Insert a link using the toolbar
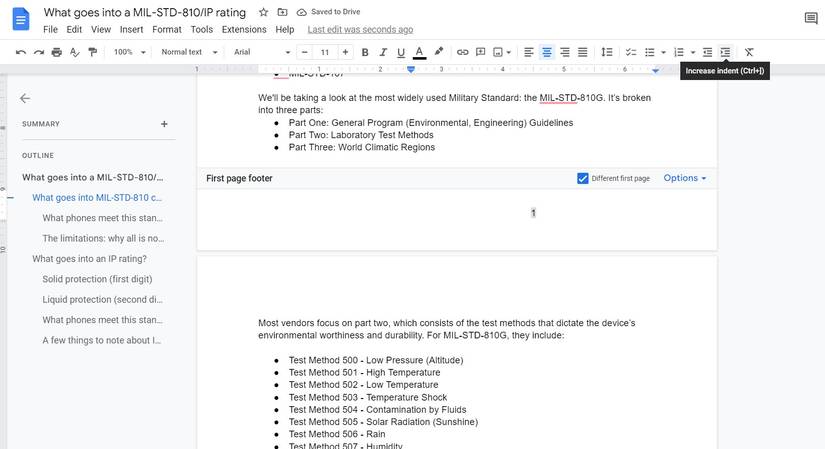Viewport: 825px width, 449px height. [462, 52]
